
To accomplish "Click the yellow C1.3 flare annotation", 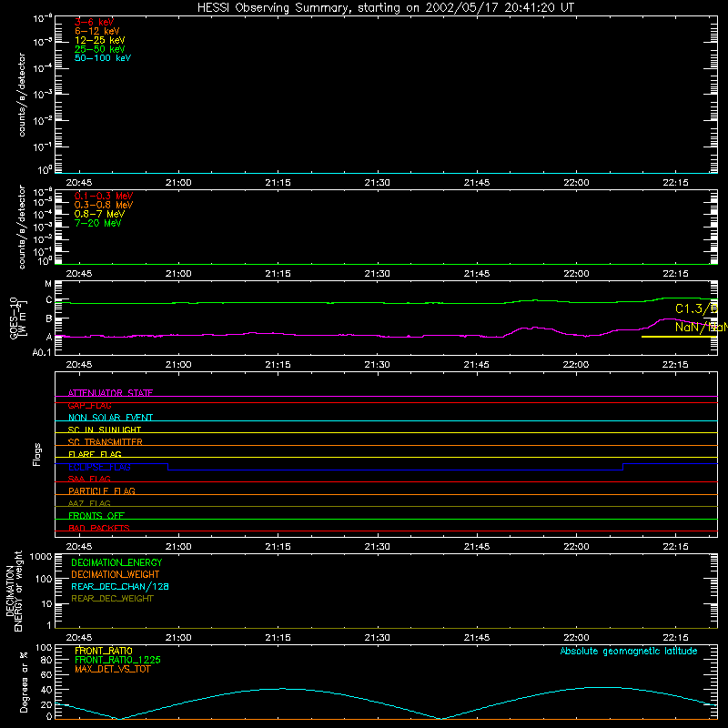I will (x=696, y=308).
